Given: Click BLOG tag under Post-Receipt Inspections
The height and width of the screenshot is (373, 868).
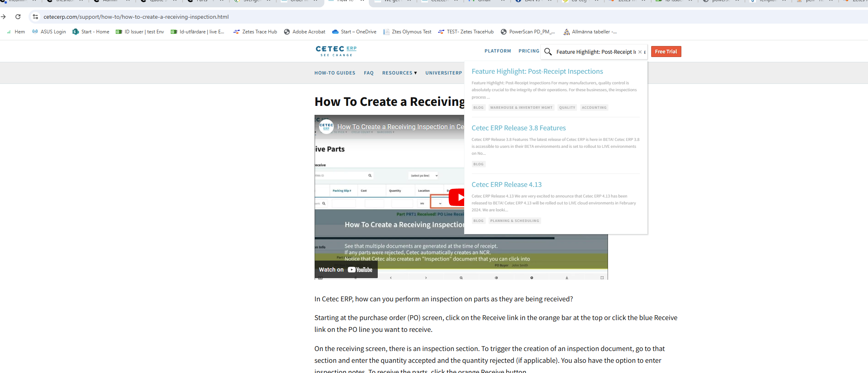Looking at the screenshot, I should pyautogui.click(x=478, y=108).
